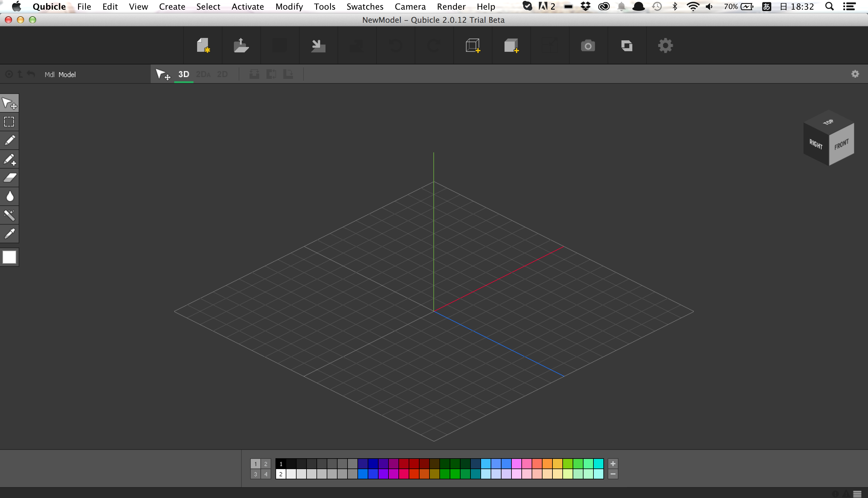Switch to palette page 4
The height and width of the screenshot is (498, 868).
point(266,474)
